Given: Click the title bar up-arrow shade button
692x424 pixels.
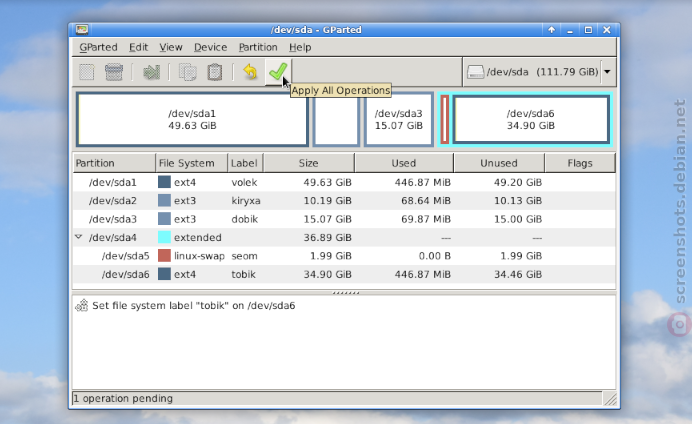Looking at the screenshot, I should pyautogui.click(x=551, y=30).
